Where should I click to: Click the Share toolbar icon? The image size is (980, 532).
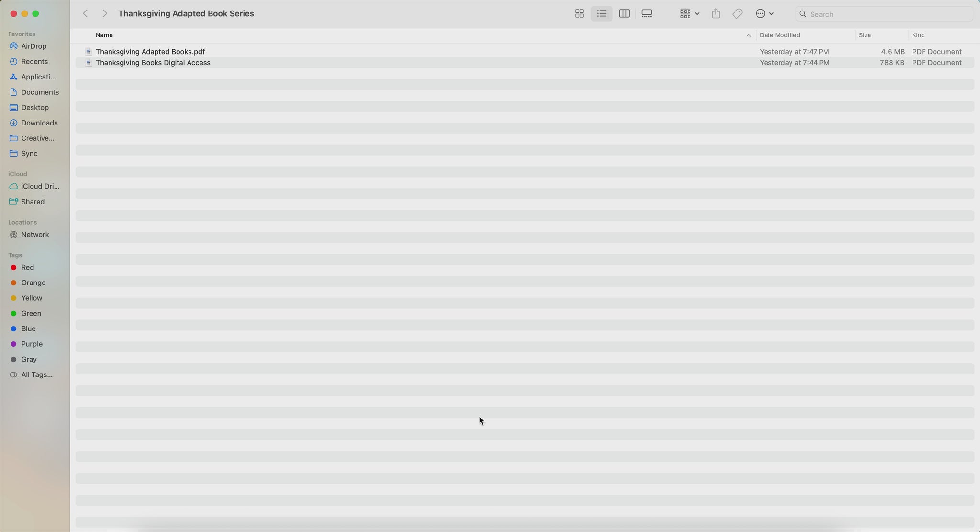click(715, 14)
